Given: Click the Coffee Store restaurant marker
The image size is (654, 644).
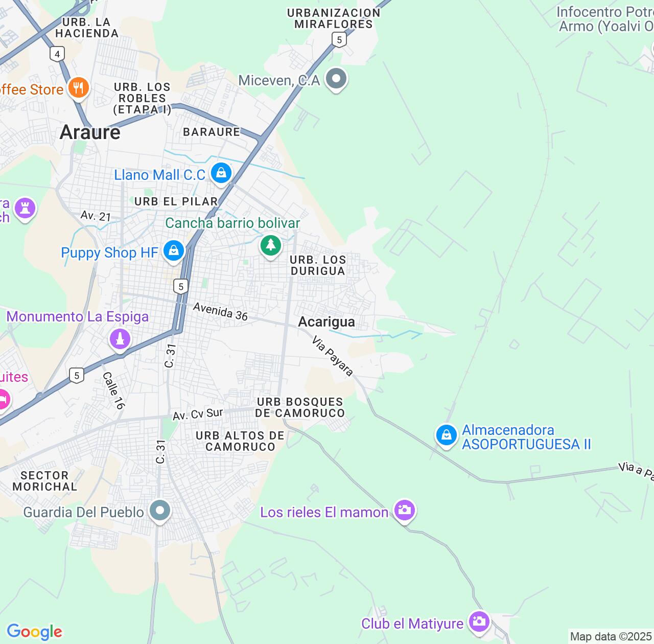Looking at the screenshot, I should click(x=78, y=88).
